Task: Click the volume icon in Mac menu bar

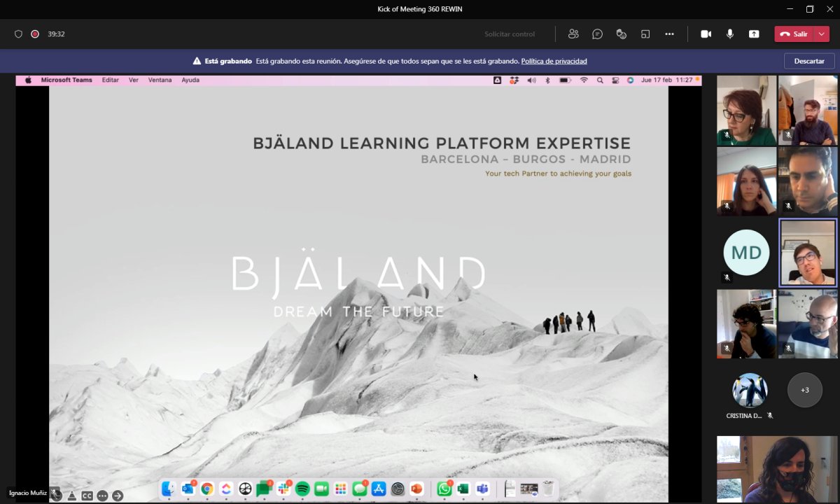Action: coord(531,80)
